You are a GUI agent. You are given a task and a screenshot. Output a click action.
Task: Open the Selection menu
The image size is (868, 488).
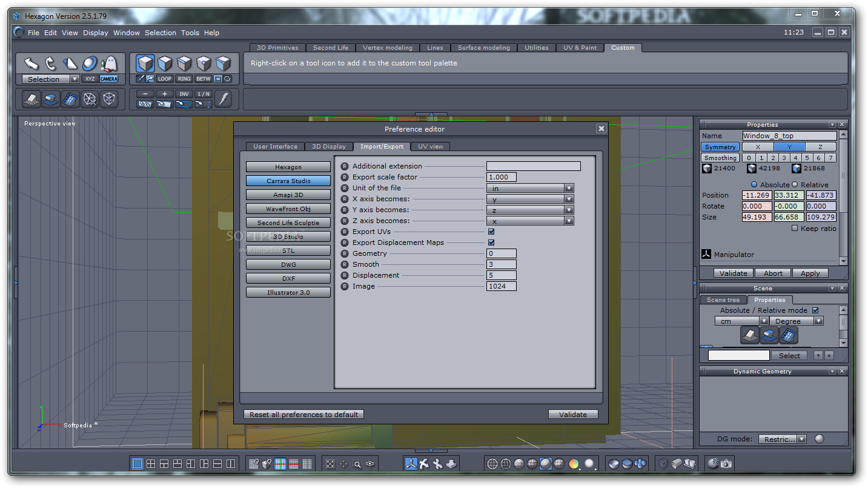pyautogui.click(x=161, y=33)
